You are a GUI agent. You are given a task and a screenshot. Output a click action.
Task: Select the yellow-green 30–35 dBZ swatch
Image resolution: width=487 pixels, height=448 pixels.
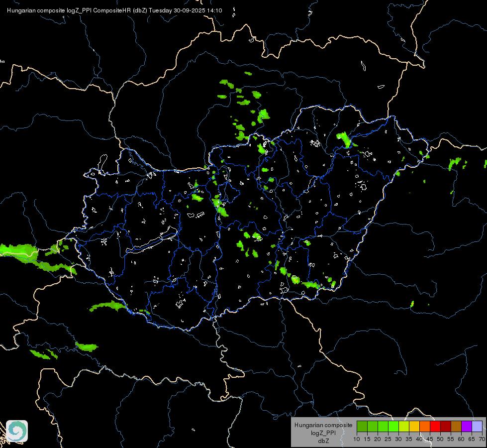(x=404, y=426)
